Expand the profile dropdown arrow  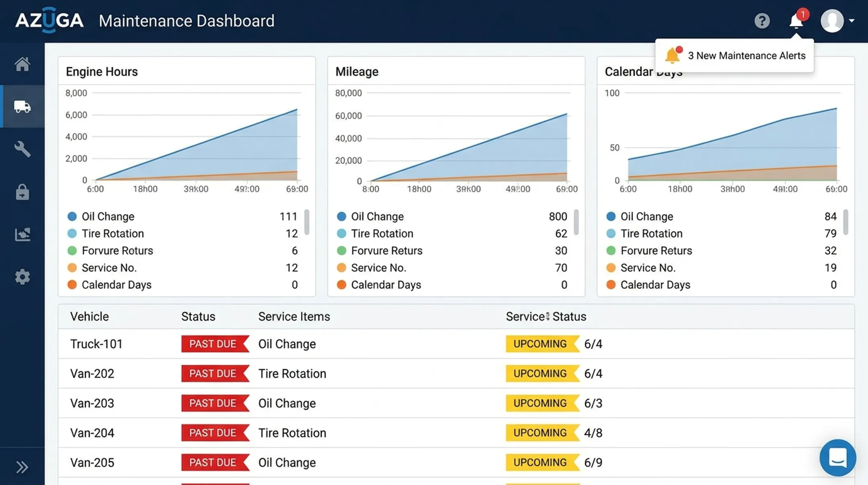pos(852,21)
